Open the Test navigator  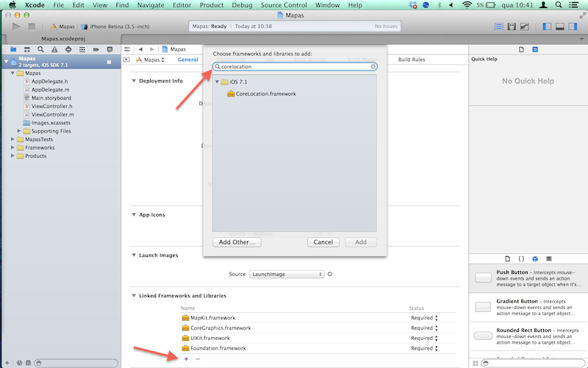(x=68, y=49)
